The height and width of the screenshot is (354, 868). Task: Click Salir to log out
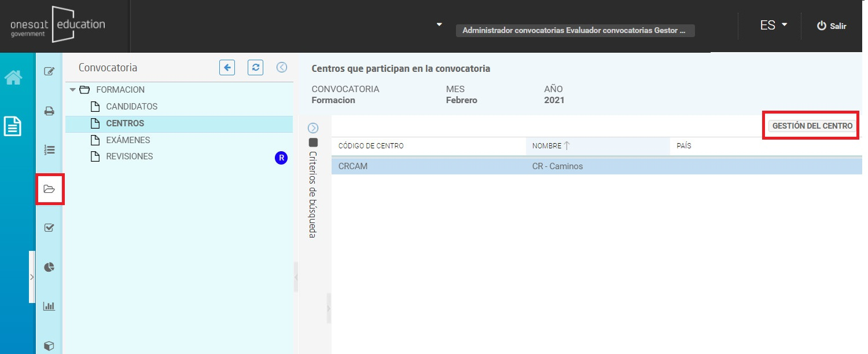click(x=832, y=26)
